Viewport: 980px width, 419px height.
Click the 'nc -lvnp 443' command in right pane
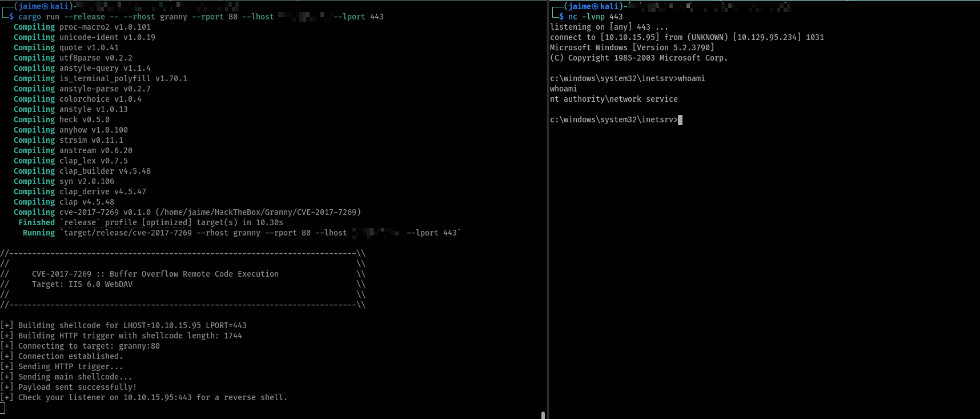[x=596, y=17]
